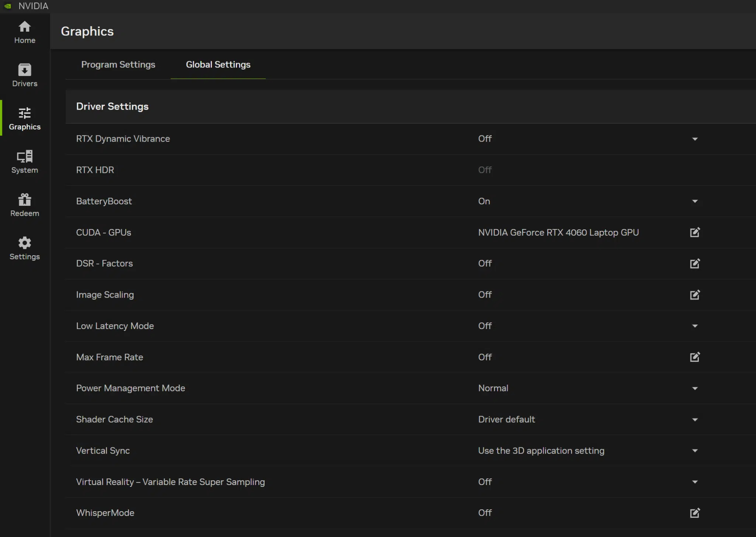The image size is (756, 537).
Task: Expand the RTX Dynamic Vibrance dropdown
Action: 695,139
